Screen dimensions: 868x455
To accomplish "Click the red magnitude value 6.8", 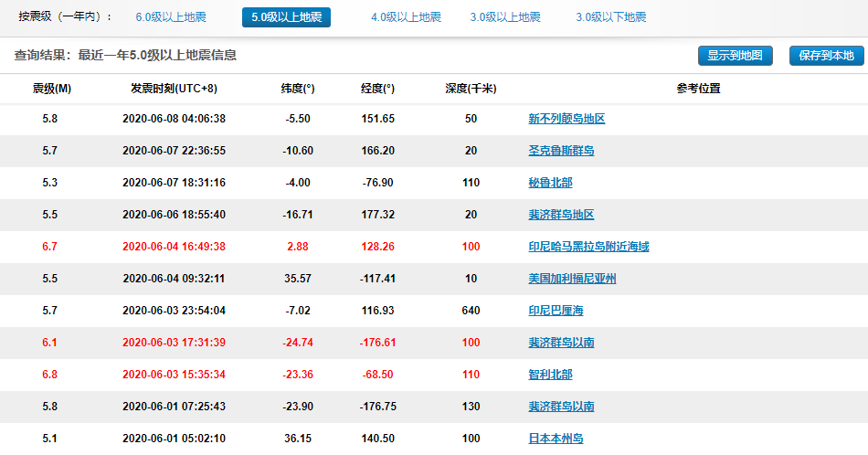I will tap(50, 375).
